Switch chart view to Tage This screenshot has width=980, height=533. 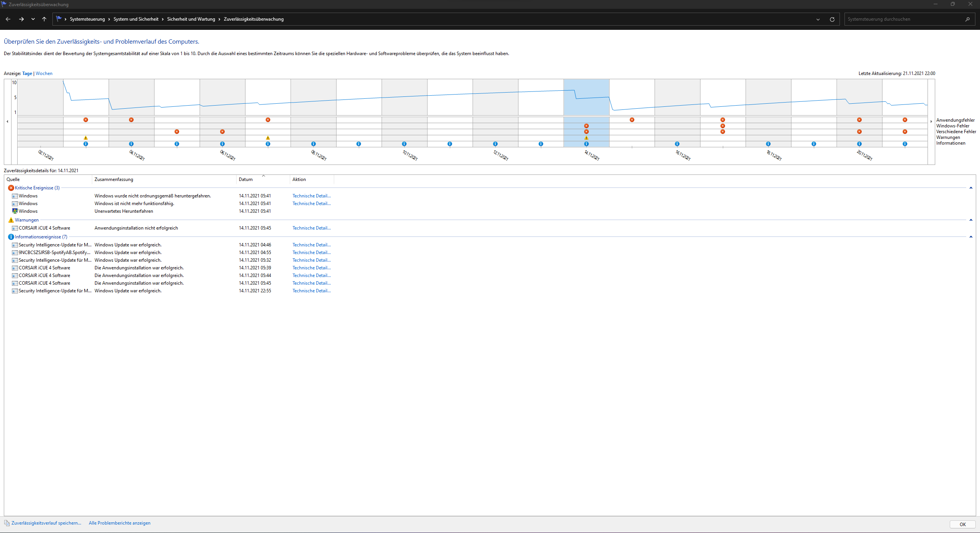tap(27, 73)
